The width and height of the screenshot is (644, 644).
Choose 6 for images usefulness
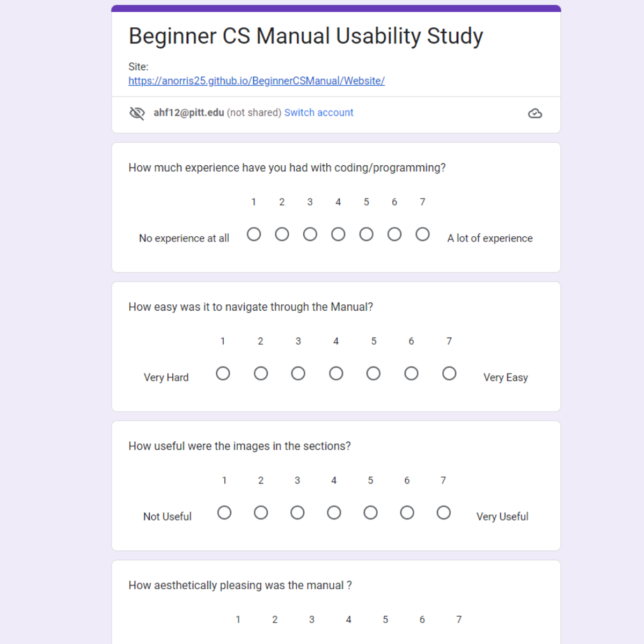pyautogui.click(x=407, y=513)
